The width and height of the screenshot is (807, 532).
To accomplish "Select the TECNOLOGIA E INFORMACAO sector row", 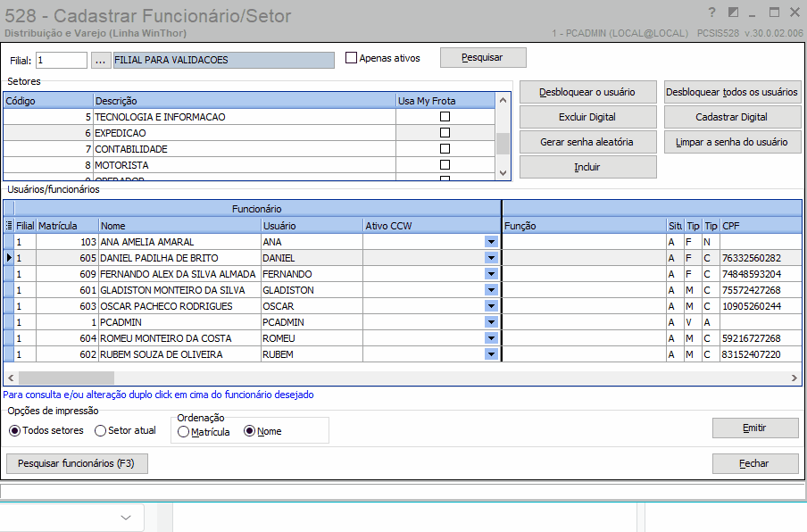I will (249, 117).
